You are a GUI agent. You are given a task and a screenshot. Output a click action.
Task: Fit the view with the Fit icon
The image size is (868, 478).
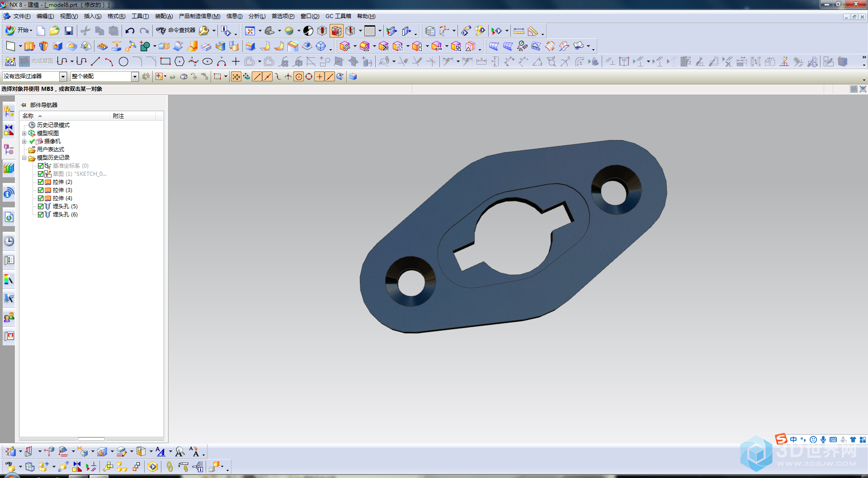click(x=250, y=31)
